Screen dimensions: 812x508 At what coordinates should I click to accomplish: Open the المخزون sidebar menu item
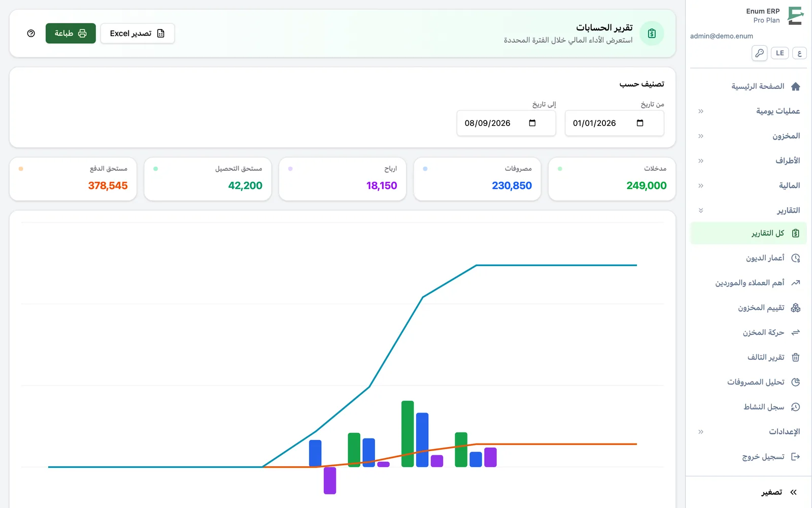coord(749,136)
